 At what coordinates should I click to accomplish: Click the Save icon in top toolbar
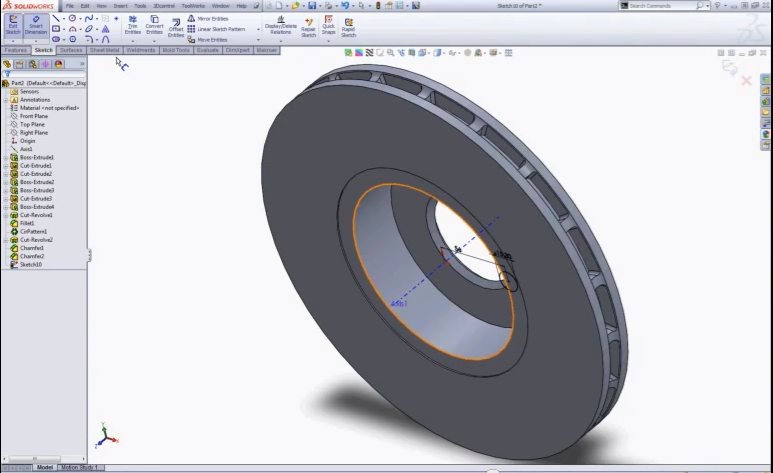312,6
